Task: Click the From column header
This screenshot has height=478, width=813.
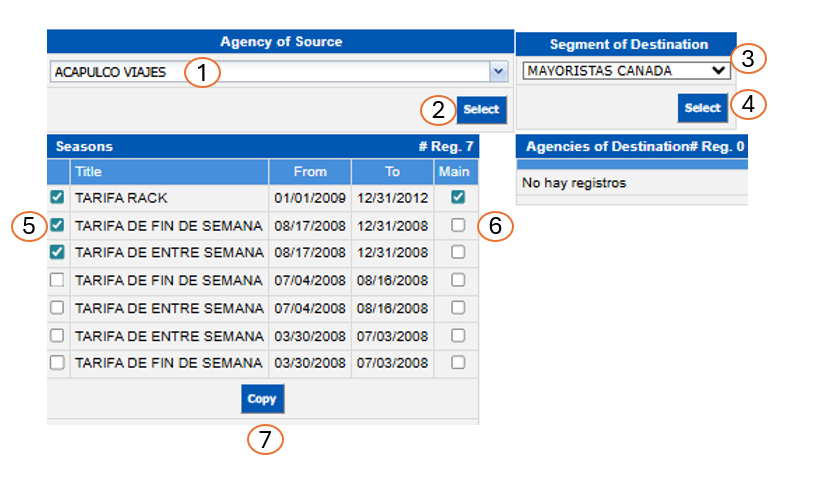Action: [x=310, y=171]
